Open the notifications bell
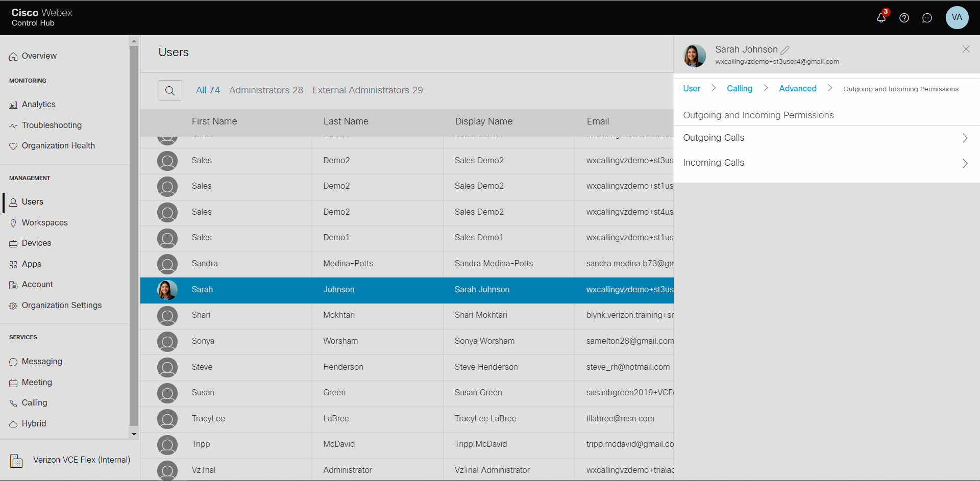The height and width of the screenshot is (481, 980). tap(881, 18)
